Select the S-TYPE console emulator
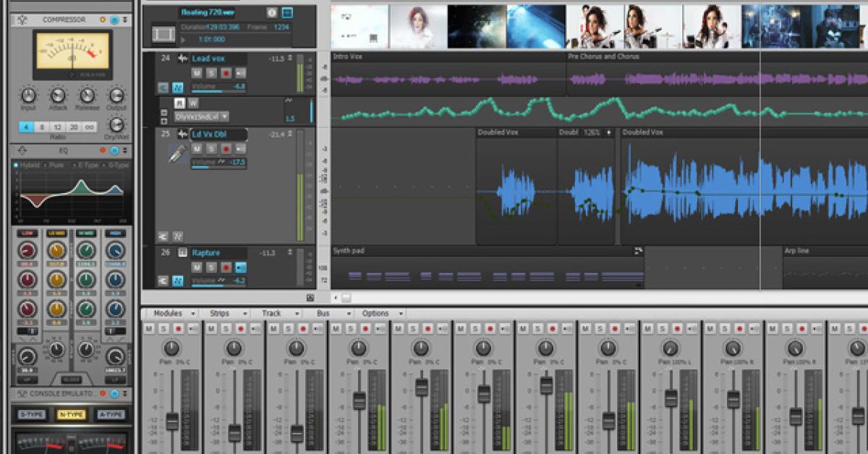The image size is (868, 454). [x=32, y=415]
